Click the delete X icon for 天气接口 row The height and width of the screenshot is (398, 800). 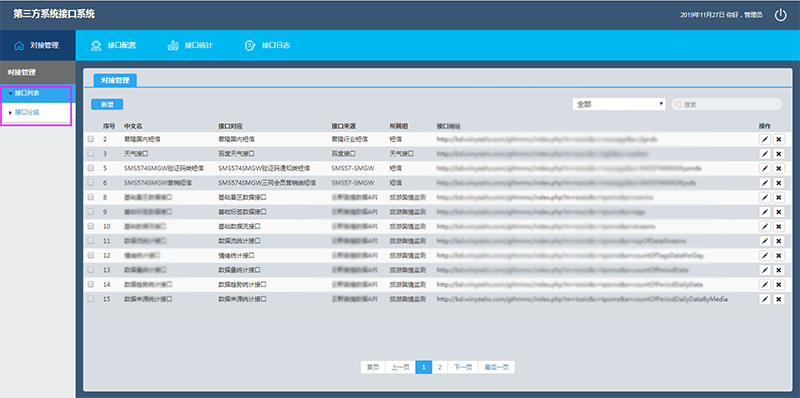(779, 154)
